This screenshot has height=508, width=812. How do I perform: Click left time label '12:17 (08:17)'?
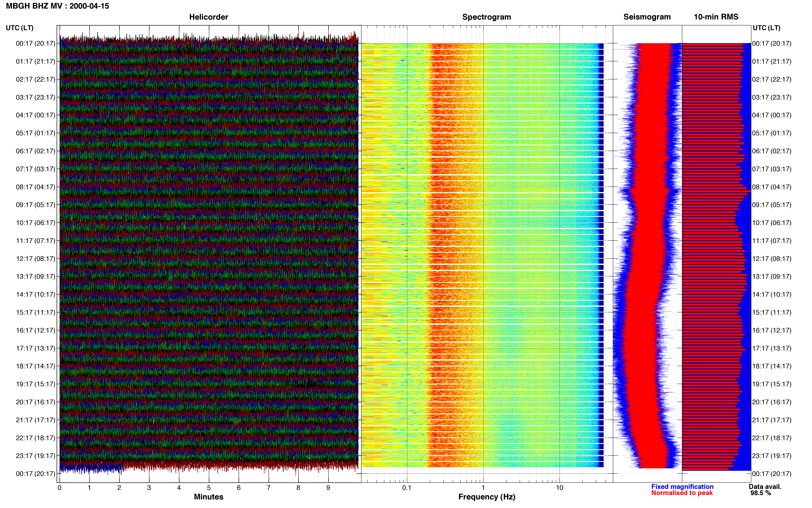pyautogui.click(x=36, y=259)
